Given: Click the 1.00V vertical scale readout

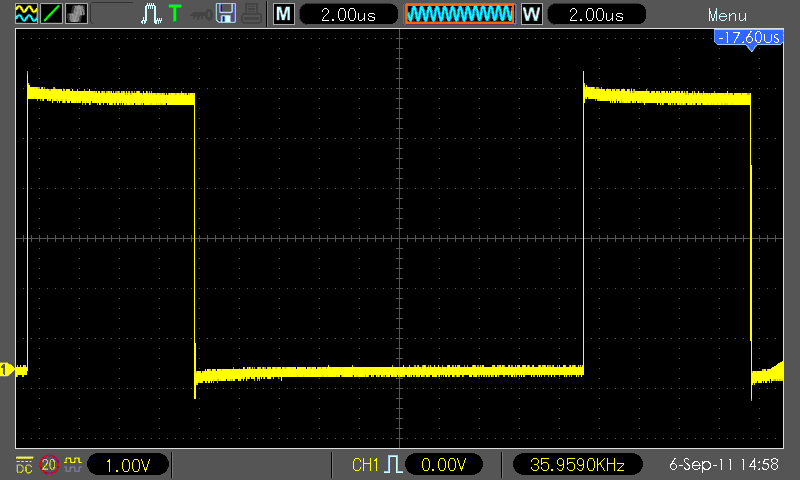Looking at the screenshot, I should click(128, 465).
